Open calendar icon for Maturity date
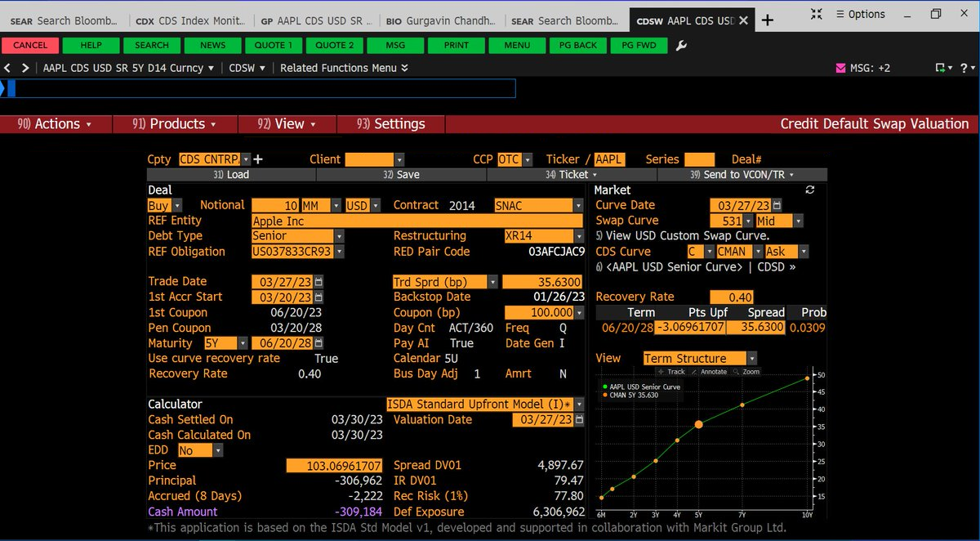Image resolution: width=980 pixels, height=541 pixels. 318,343
